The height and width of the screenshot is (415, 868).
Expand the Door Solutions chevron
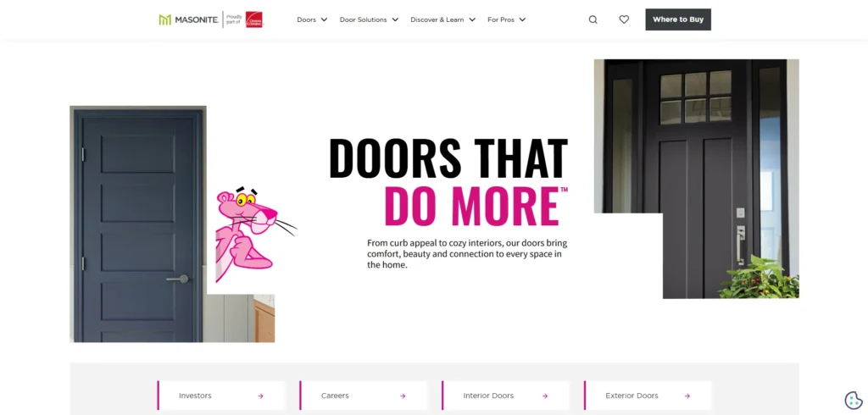tap(395, 20)
